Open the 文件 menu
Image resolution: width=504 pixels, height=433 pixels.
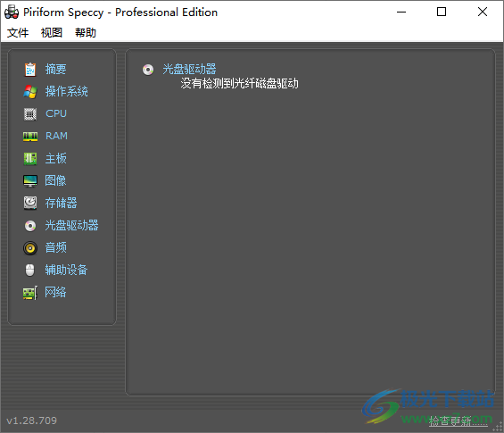[18, 32]
